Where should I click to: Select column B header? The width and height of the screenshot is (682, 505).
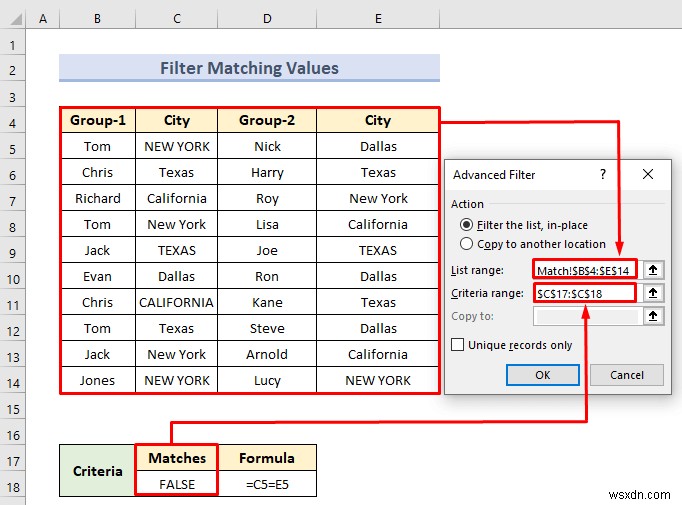(97, 19)
